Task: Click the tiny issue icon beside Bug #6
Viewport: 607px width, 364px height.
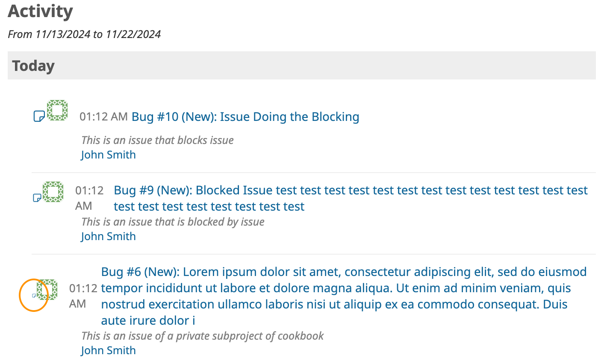Action: point(35,295)
